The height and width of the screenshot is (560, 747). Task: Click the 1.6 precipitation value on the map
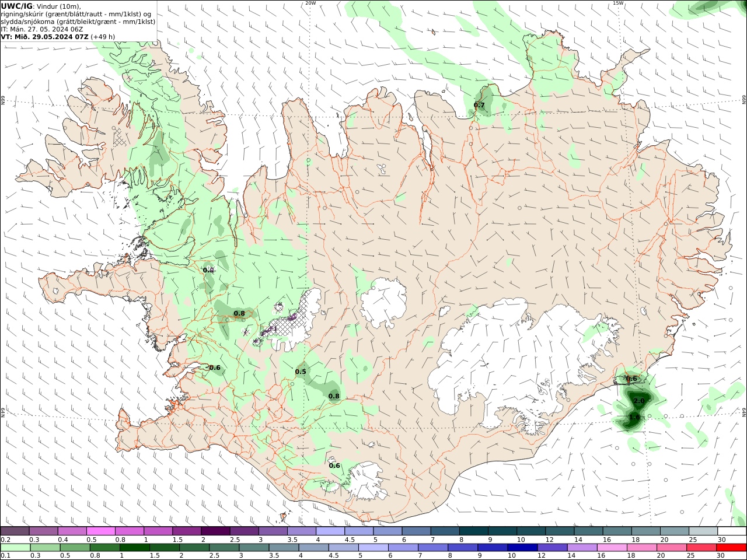click(x=634, y=417)
